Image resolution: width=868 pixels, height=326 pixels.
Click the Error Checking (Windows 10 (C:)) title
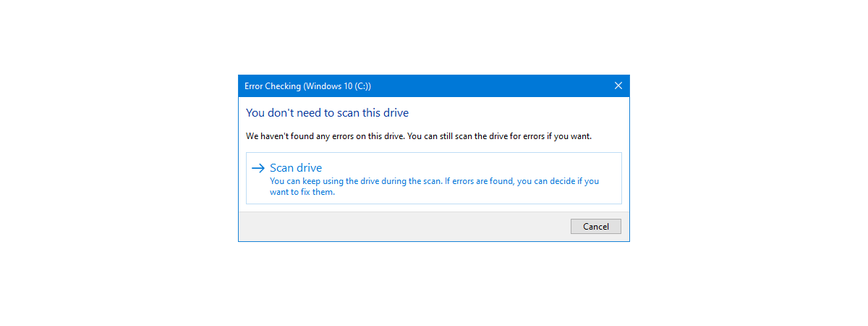[307, 85]
